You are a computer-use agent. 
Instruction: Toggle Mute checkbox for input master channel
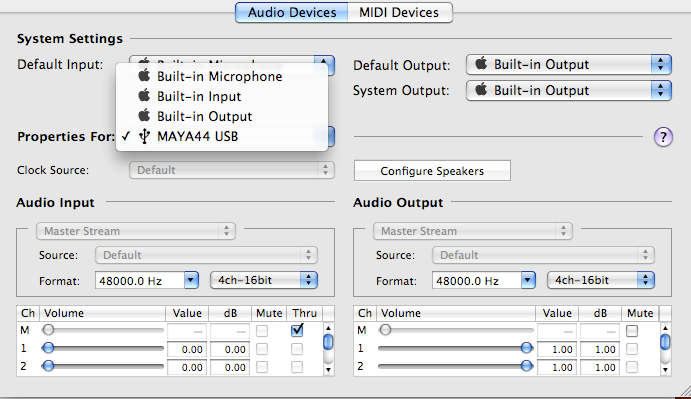pos(262,331)
